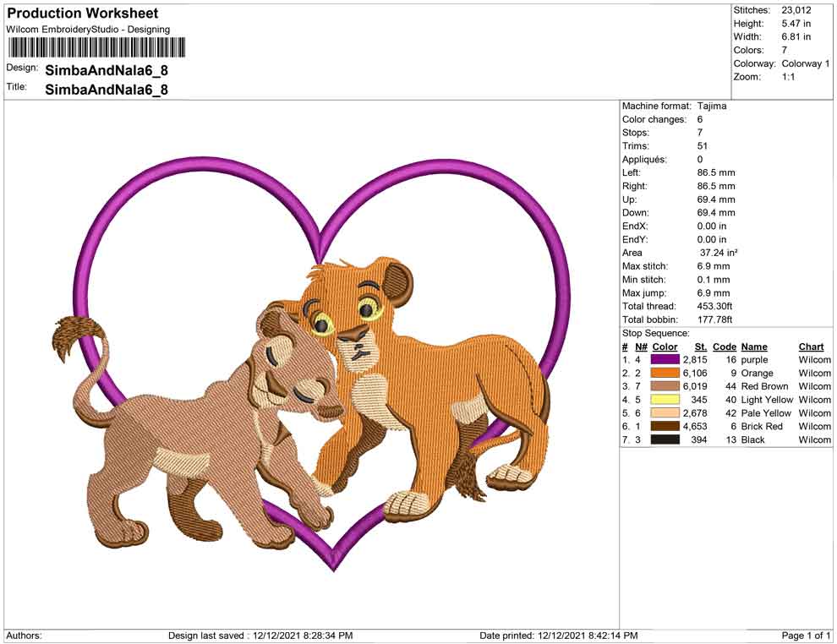The image size is (837, 644).
Task: Click the 'Chart' column header
Action: click(811, 347)
